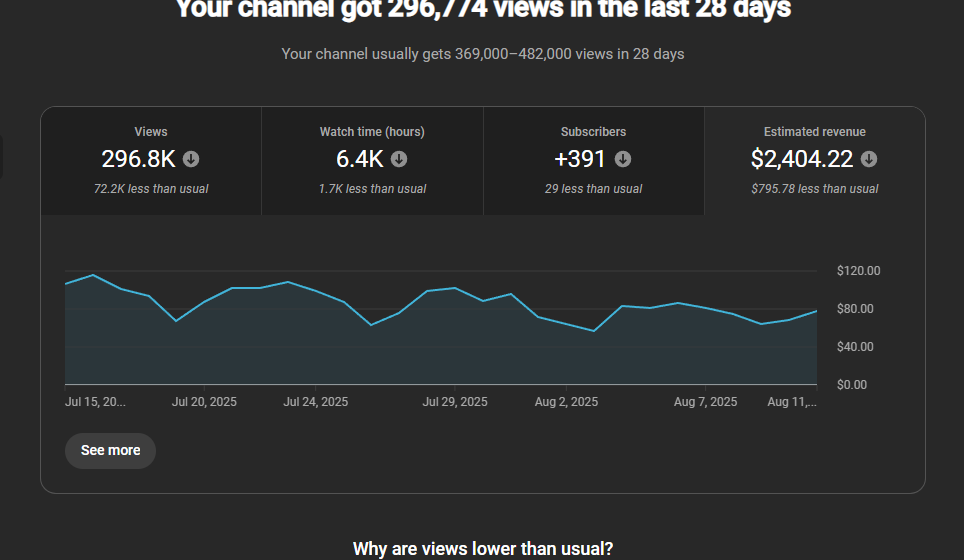Screen dimensions: 964x560
Task: Click the down-arrow icon beside 296.8K views
Action: pos(191,159)
